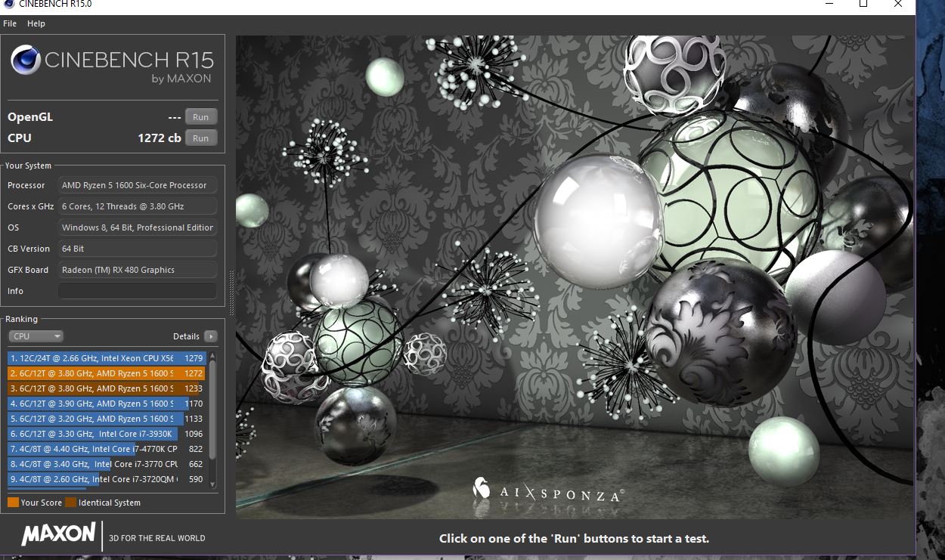Run the OpenGL benchmark test
The height and width of the screenshot is (560, 945).
coord(201,117)
